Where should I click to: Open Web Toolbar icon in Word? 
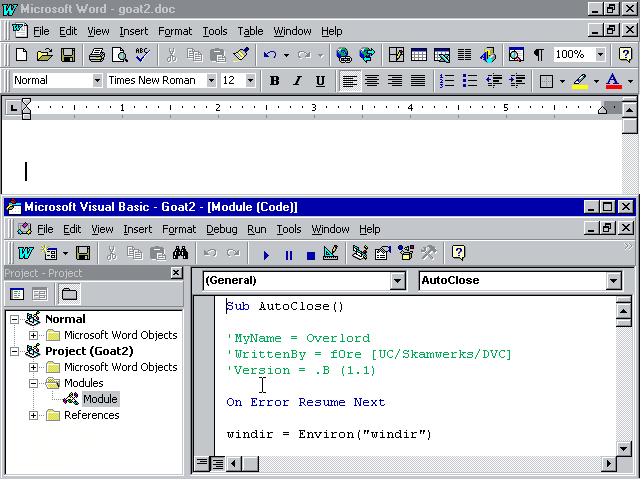point(367,55)
